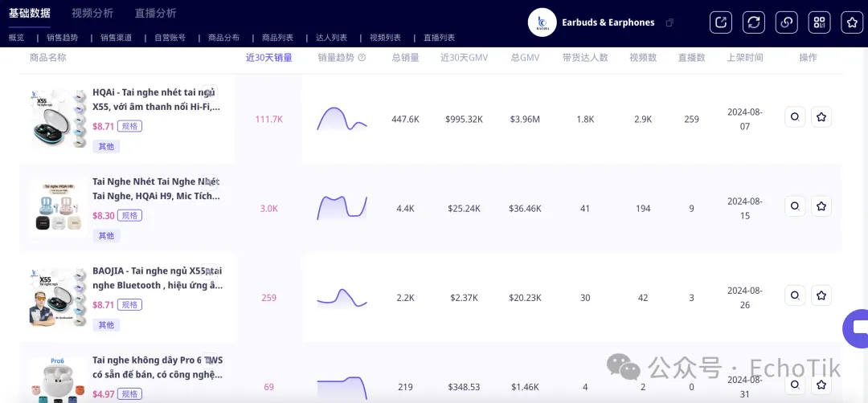Click the refresh data icon
This screenshot has height=403, width=868.
coord(754,22)
